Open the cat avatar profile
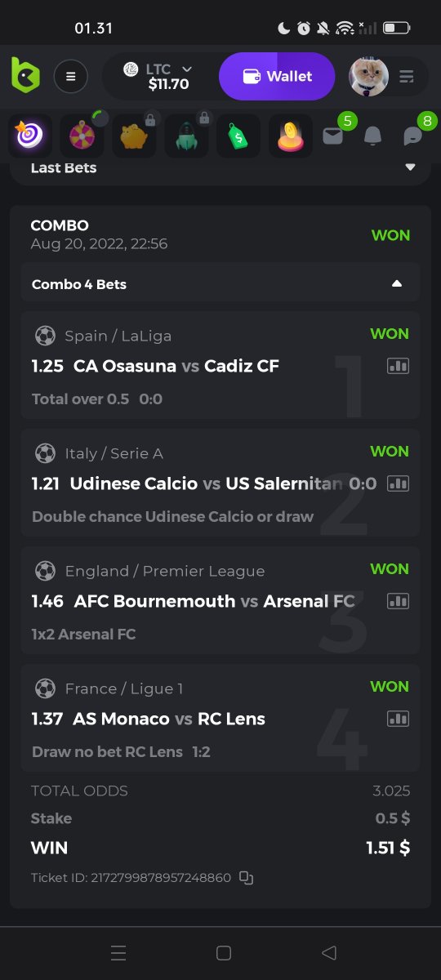441x980 pixels. [368, 77]
